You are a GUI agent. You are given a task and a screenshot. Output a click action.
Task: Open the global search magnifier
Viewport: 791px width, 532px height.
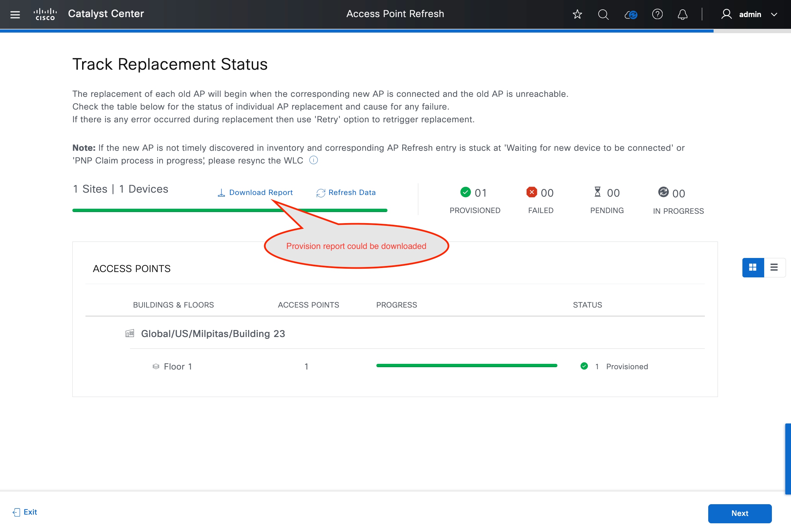pyautogui.click(x=603, y=14)
